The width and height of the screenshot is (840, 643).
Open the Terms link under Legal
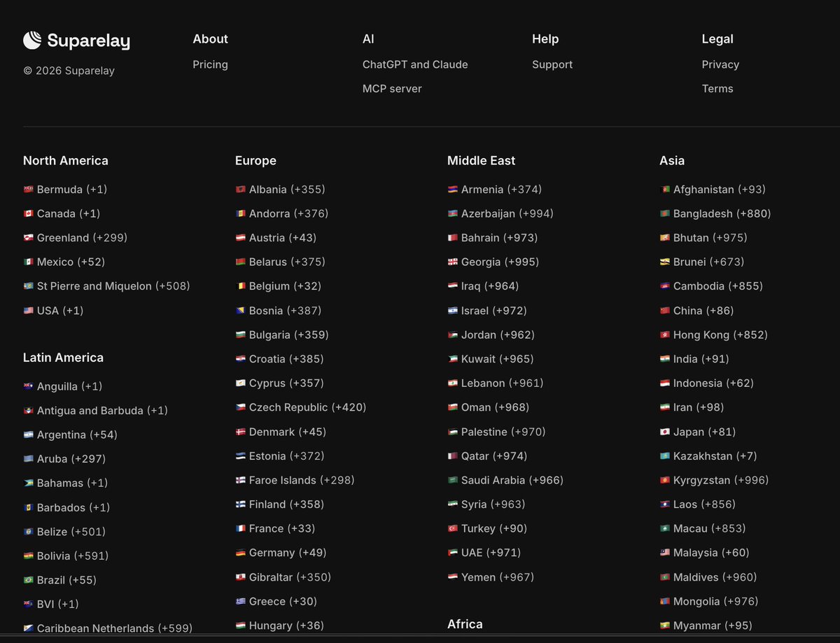(717, 89)
